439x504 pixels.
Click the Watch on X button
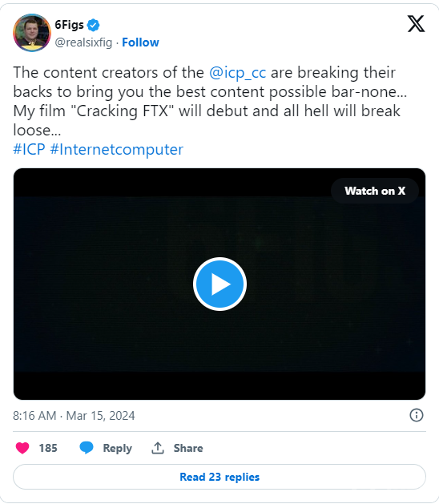375,191
